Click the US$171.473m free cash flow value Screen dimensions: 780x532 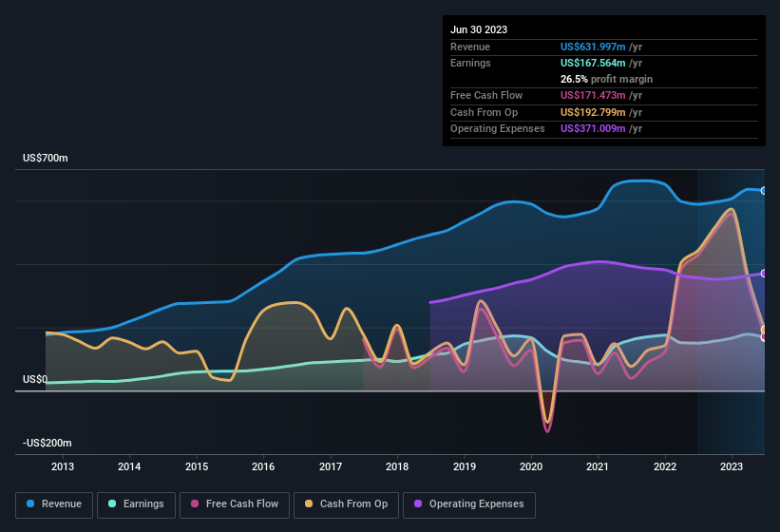pyautogui.click(x=593, y=95)
